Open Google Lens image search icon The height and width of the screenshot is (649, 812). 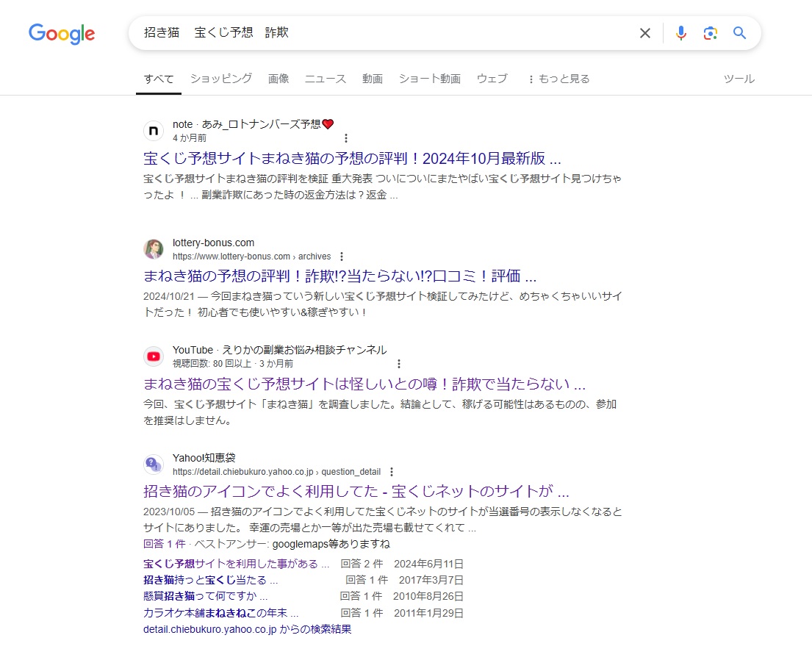tap(710, 33)
